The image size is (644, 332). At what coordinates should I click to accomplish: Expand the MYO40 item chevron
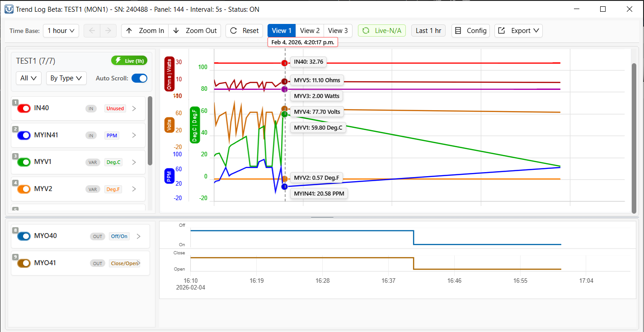tap(139, 236)
